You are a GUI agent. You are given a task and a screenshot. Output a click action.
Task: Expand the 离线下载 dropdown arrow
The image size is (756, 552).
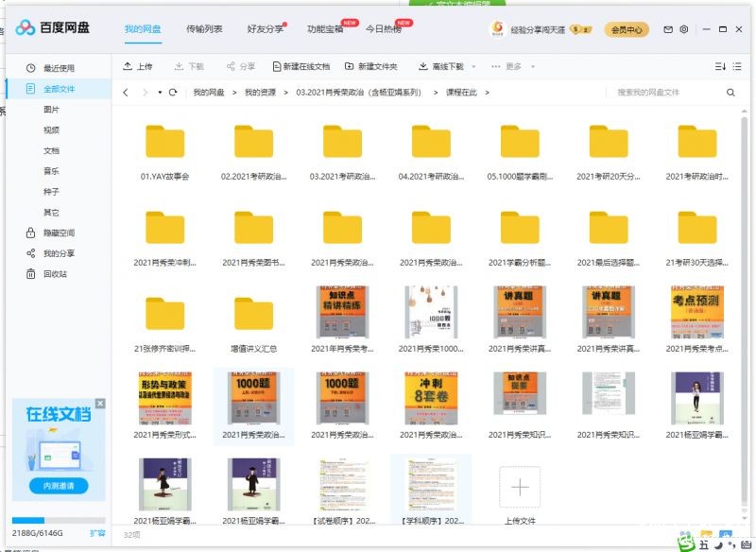pyautogui.click(x=473, y=66)
